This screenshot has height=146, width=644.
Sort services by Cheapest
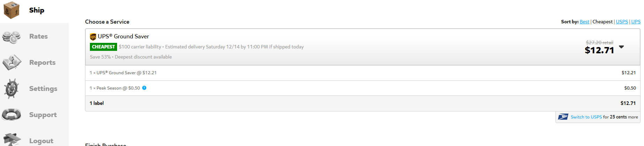(x=602, y=22)
